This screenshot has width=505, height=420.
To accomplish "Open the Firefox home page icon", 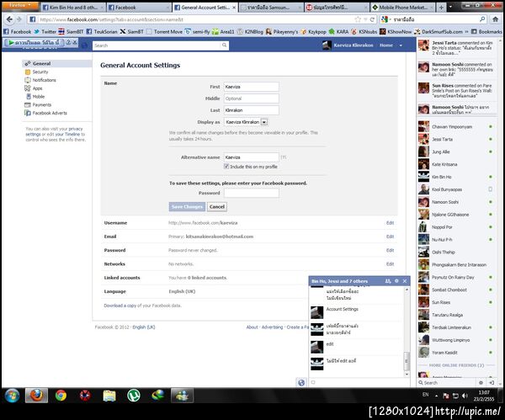I will click(496, 19).
